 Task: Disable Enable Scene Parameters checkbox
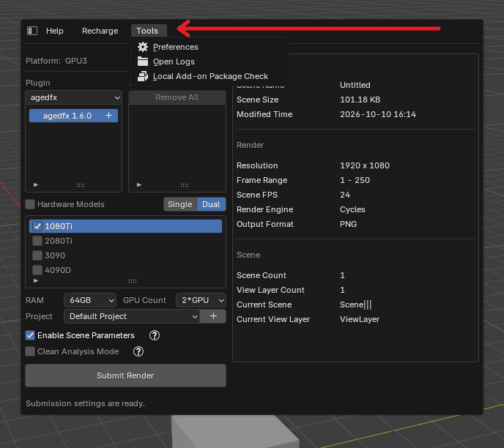30,335
